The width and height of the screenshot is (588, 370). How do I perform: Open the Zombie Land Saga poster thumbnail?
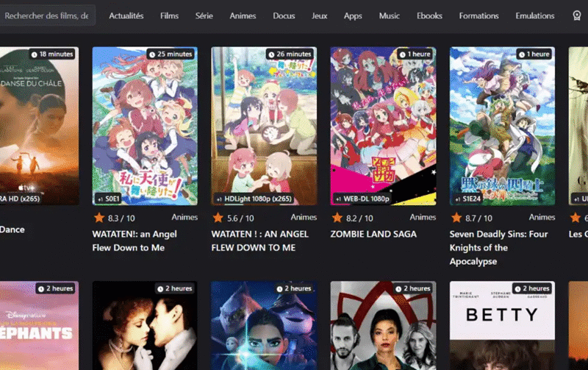coord(383,126)
